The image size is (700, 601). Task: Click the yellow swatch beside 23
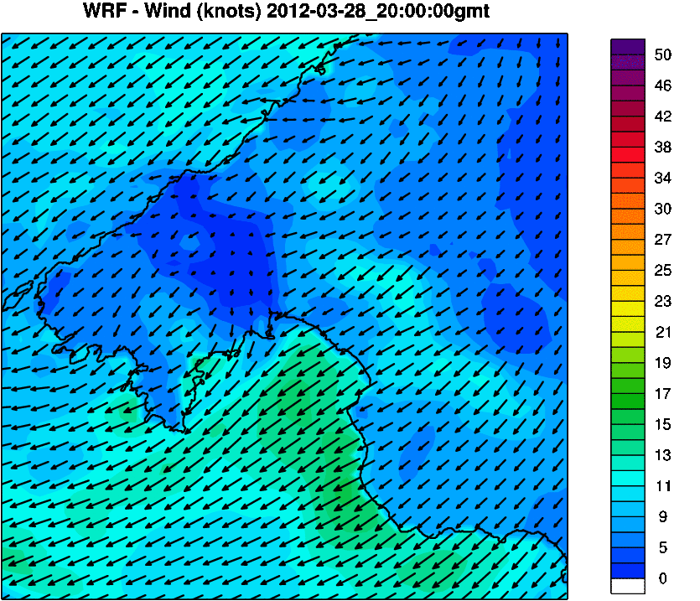click(628, 308)
